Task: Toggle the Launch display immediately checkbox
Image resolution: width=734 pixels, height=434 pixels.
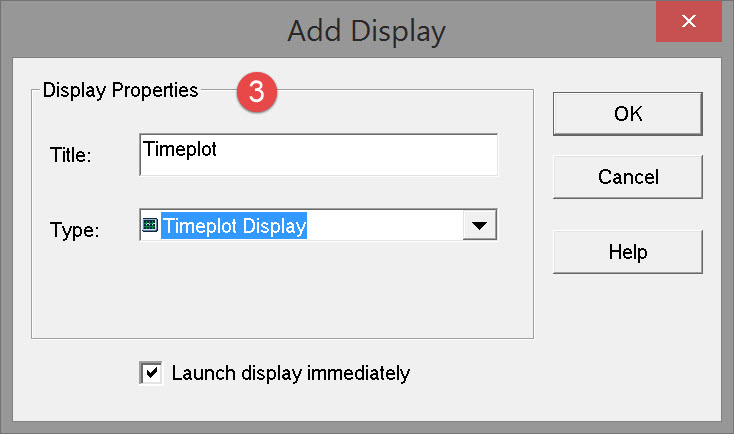Action: pyautogui.click(x=151, y=373)
